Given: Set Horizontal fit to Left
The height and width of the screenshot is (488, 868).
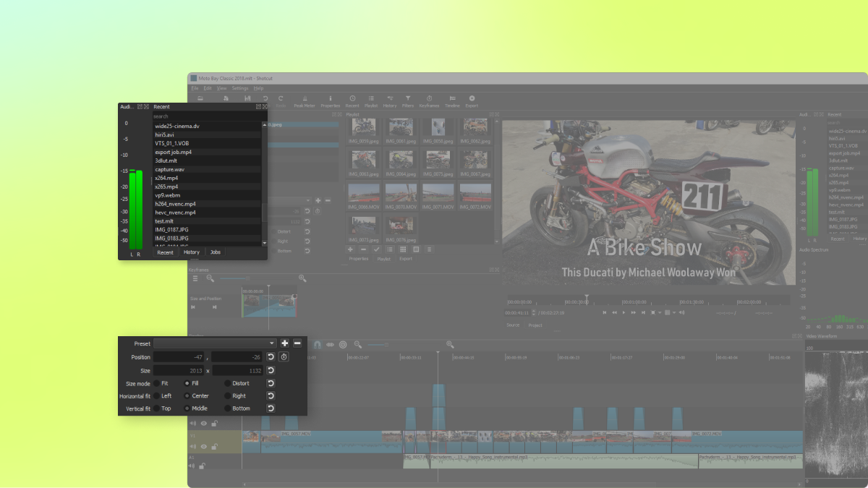Looking at the screenshot, I should pyautogui.click(x=163, y=395).
